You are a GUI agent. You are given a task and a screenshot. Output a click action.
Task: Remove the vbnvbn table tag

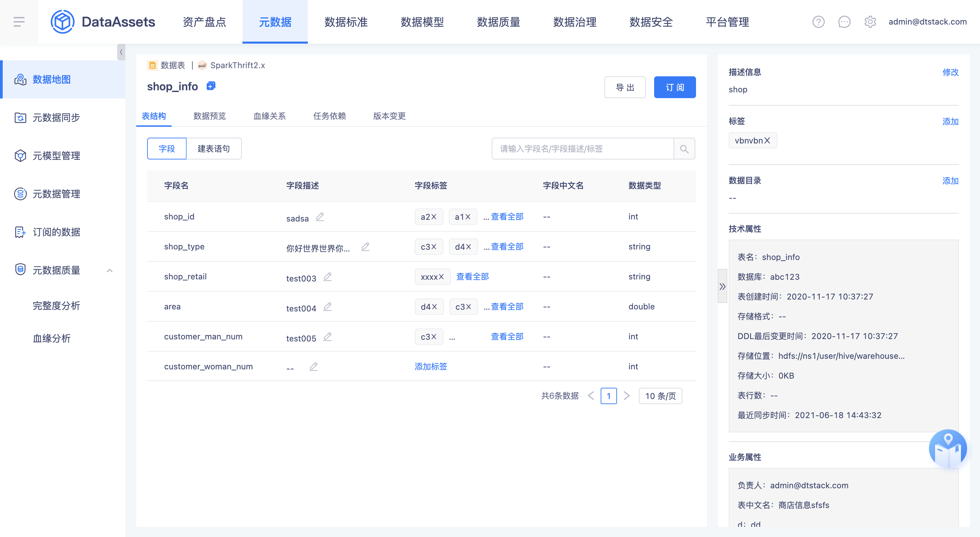coord(767,140)
